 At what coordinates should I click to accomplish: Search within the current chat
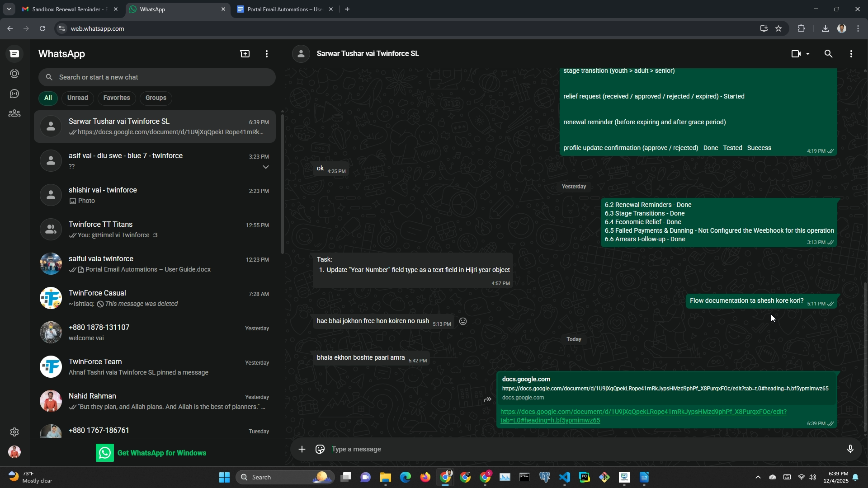pos(828,54)
